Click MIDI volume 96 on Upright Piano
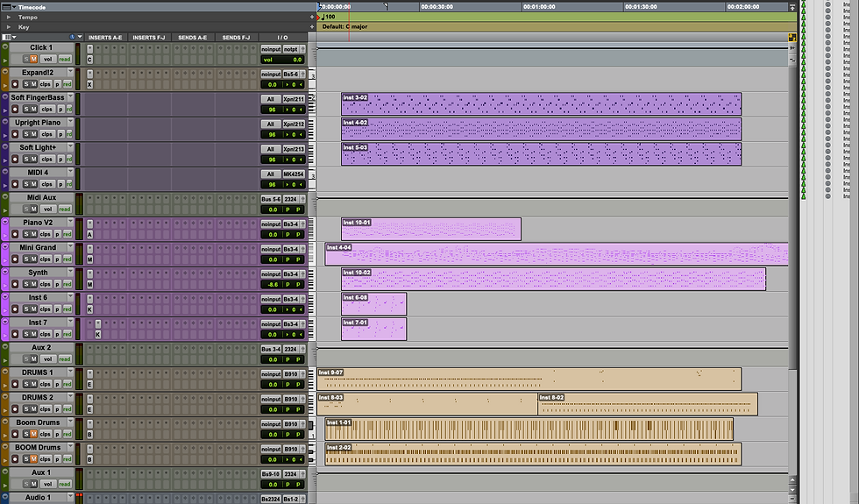Viewport: 859px width, 504px height. point(272,135)
